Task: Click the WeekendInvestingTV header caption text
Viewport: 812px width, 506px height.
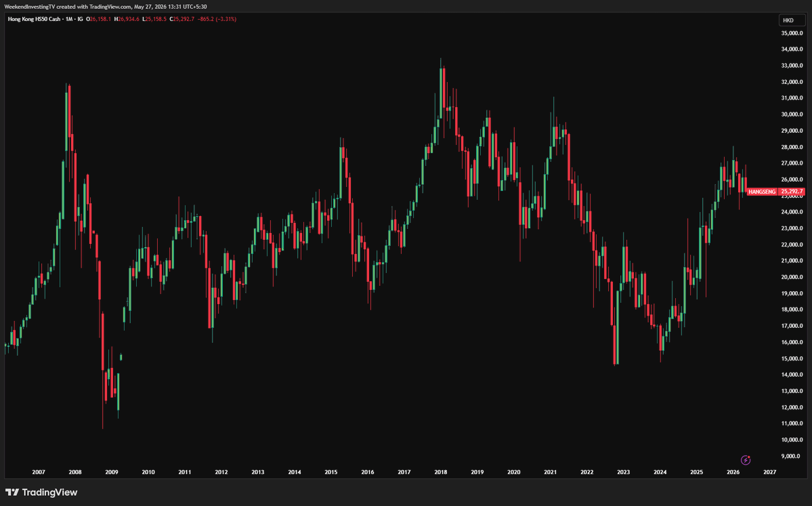Action: click(x=106, y=7)
